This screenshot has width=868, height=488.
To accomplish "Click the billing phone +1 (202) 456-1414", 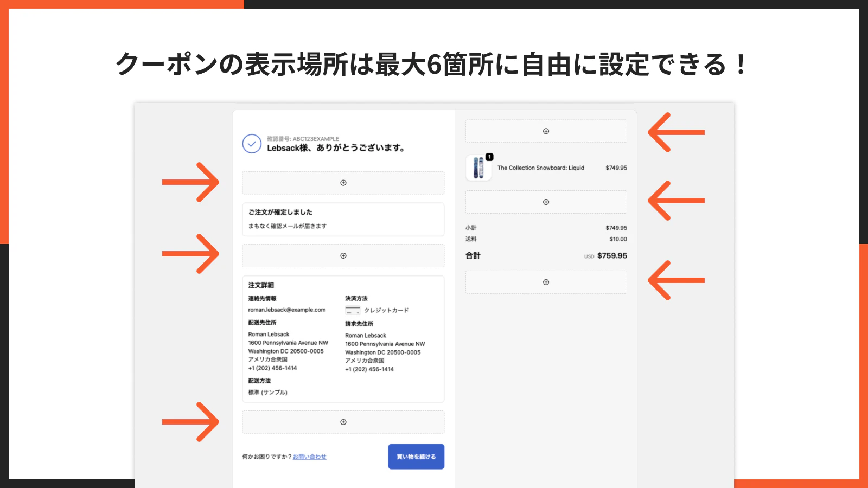I will pyautogui.click(x=369, y=369).
